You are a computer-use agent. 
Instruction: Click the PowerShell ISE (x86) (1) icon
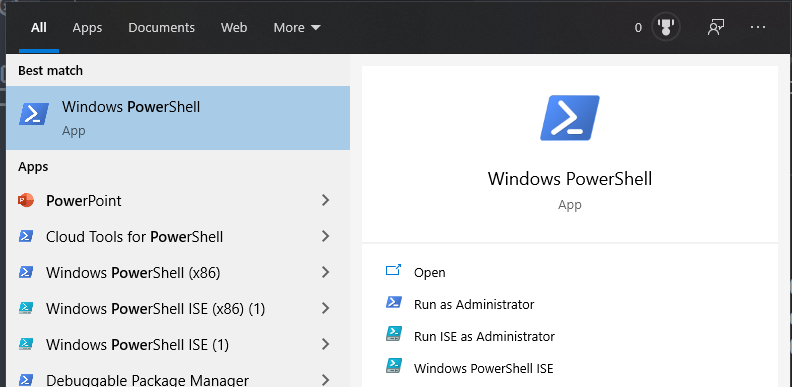coord(26,308)
